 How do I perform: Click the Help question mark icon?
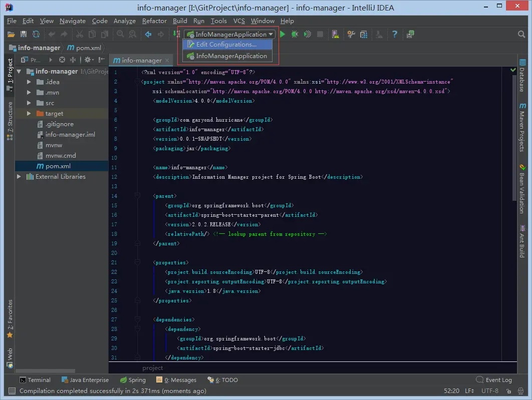tap(395, 34)
